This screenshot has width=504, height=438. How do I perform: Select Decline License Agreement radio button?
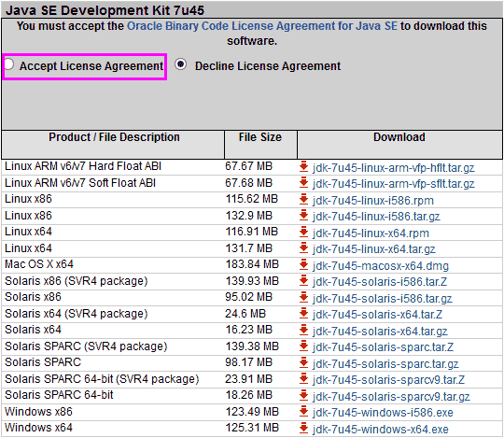coord(181,64)
